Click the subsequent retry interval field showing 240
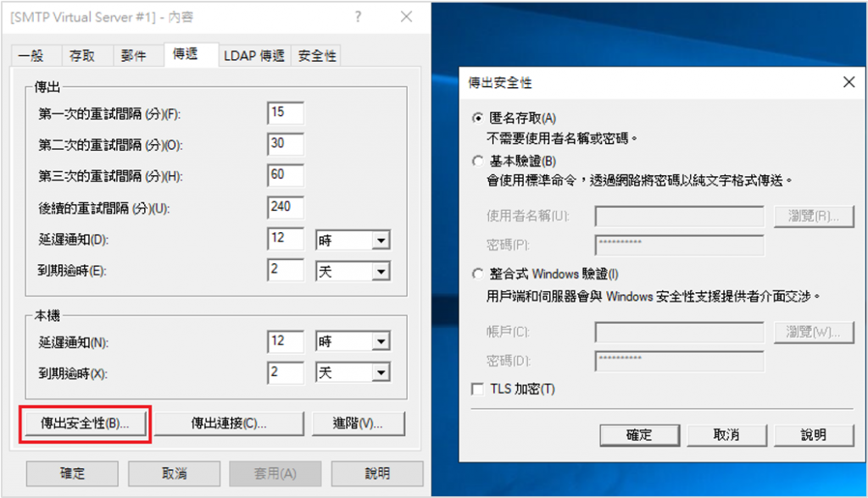 pos(286,207)
